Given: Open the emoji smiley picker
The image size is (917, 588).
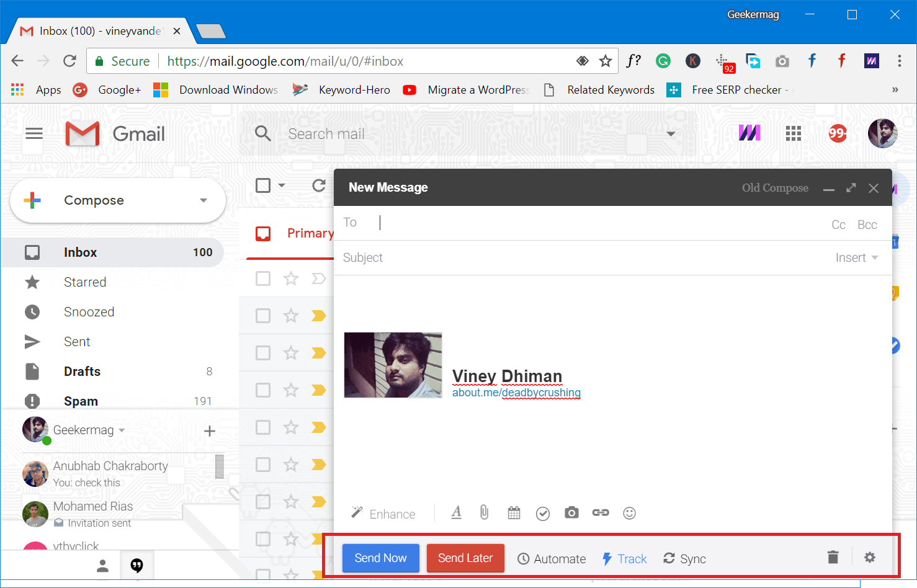Looking at the screenshot, I should (629, 513).
